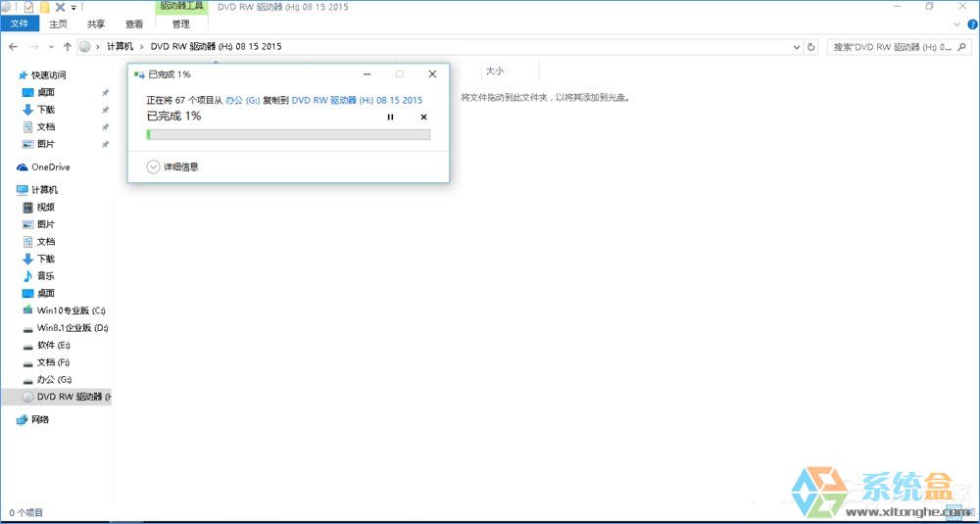Restore down the Explorer window
980x524 pixels.
(x=930, y=7)
